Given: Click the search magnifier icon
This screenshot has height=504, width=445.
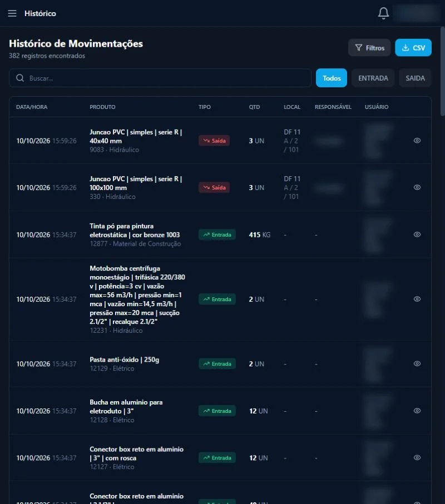Looking at the screenshot, I should [20, 78].
